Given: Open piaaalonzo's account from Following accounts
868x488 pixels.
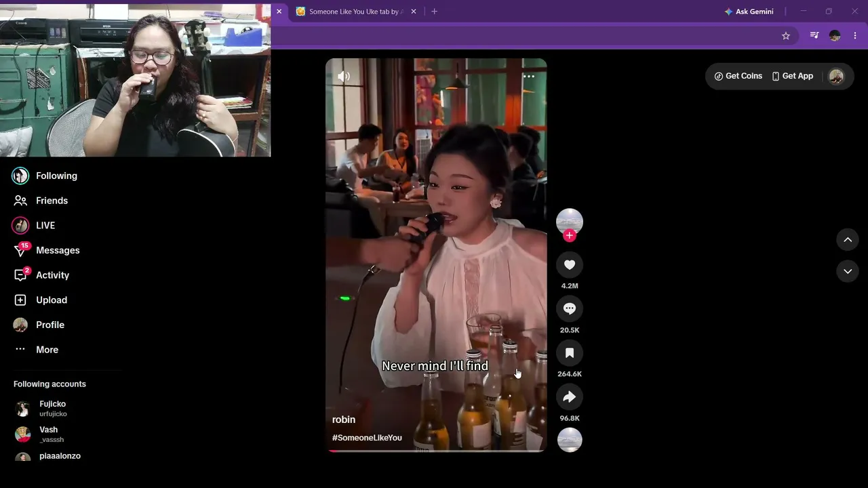Looking at the screenshot, I should pos(49,456).
